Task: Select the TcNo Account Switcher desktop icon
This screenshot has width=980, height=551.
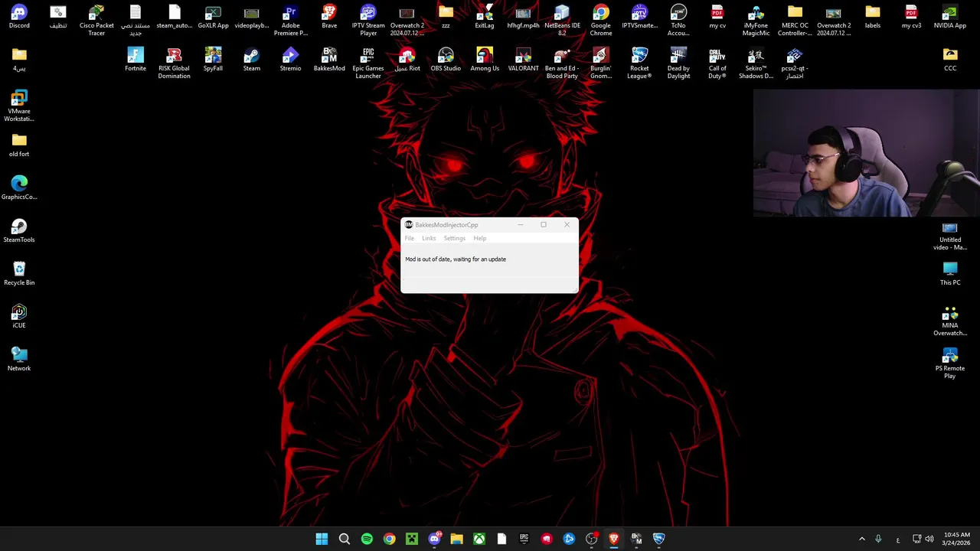Action: [678, 21]
